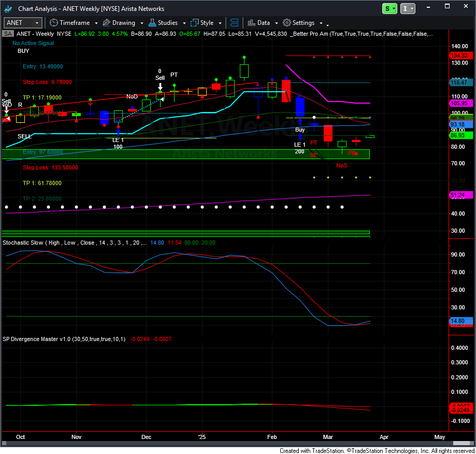Screen dimensions: 476x454
Task: Click the green 86.93 last price label
Action: click(460, 135)
